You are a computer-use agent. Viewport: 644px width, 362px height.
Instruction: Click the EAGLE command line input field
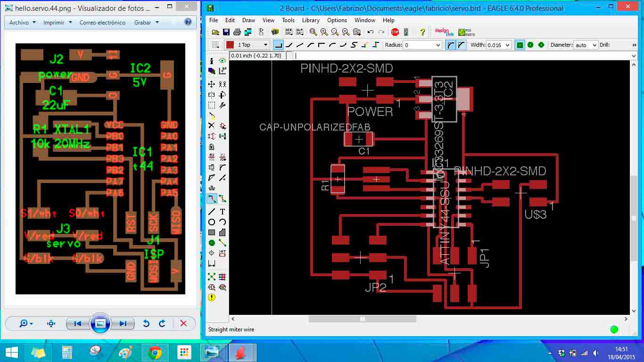462,56
